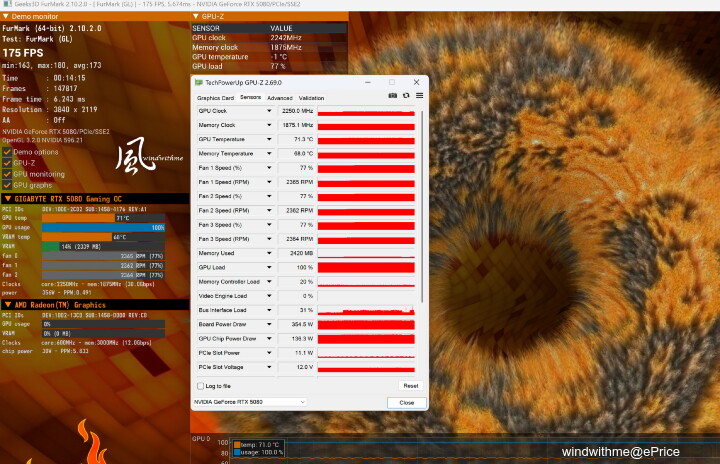Open the Fan 2 Speed (%) dropdown
Viewport: 720px width, 464px height.
coord(269,196)
